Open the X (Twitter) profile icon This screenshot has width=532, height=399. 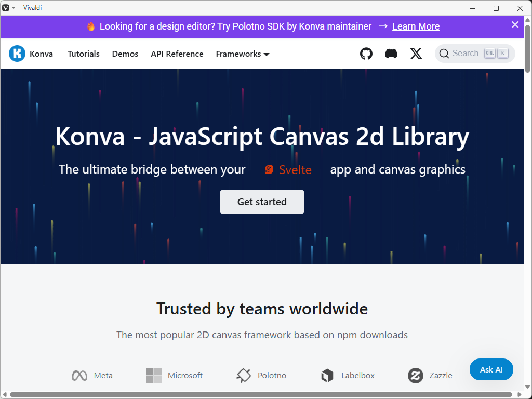point(416,54)
